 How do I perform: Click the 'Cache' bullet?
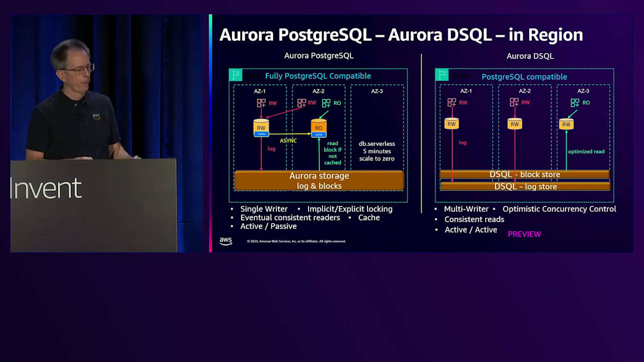click(369, 218)
